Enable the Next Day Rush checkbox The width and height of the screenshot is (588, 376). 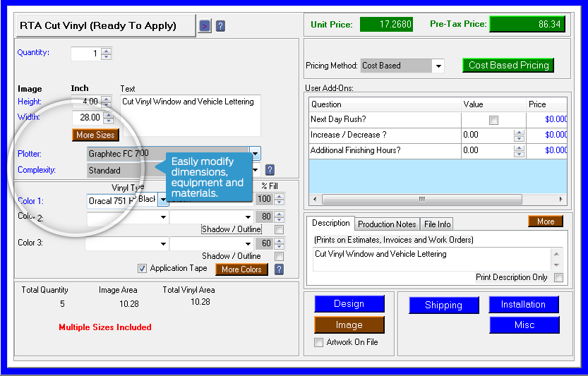(493, 120)
